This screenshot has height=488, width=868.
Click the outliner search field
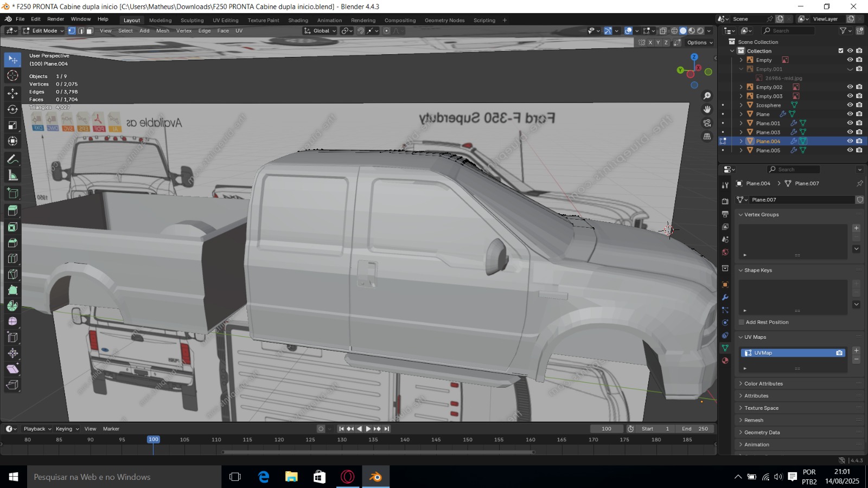[x=787, y=31]
